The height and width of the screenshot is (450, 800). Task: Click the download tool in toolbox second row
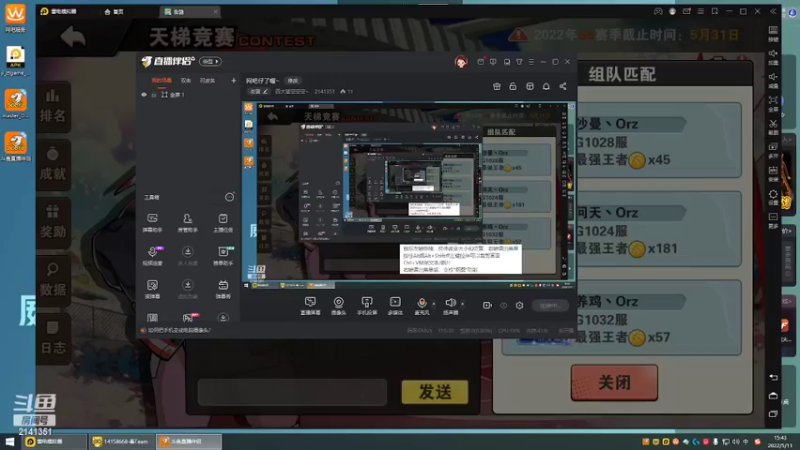coord(187,255)
